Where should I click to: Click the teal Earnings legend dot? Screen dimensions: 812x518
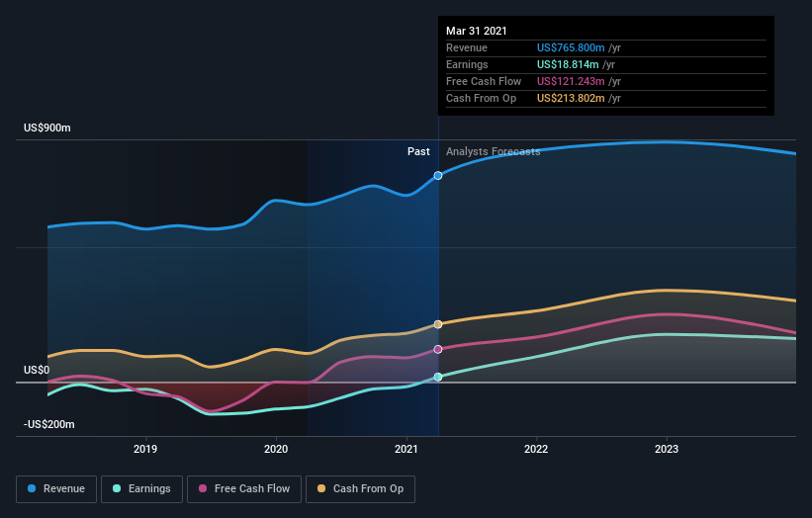(x=117, y=488)
